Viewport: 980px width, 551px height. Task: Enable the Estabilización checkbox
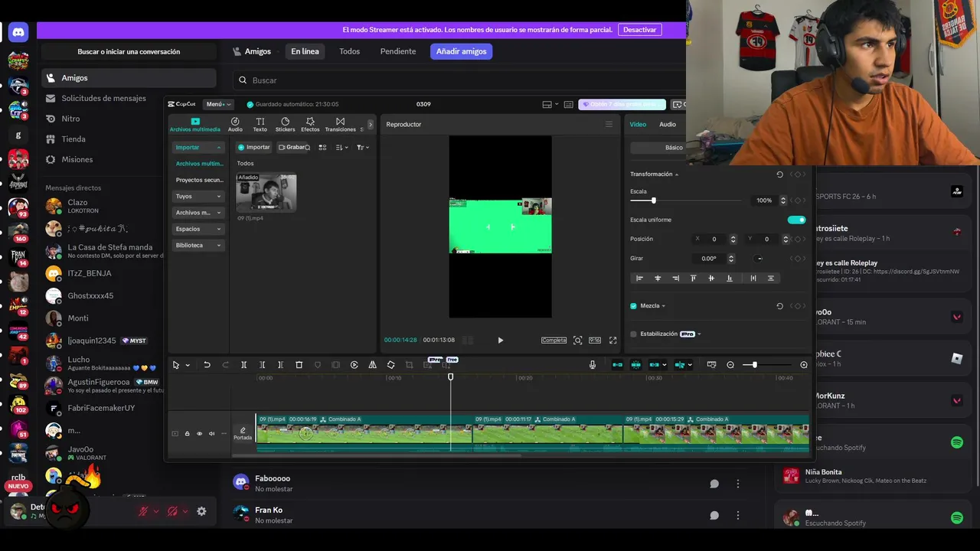[633, 334]
